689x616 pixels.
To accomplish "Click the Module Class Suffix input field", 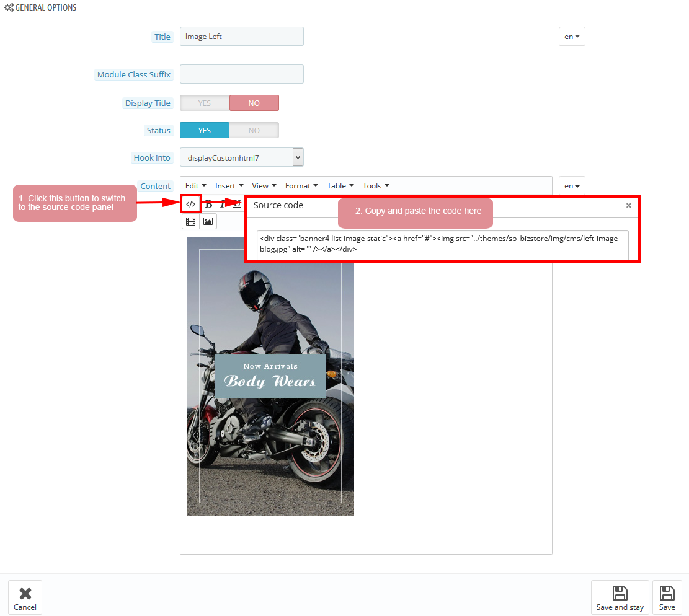I will [x=242, y=74].
